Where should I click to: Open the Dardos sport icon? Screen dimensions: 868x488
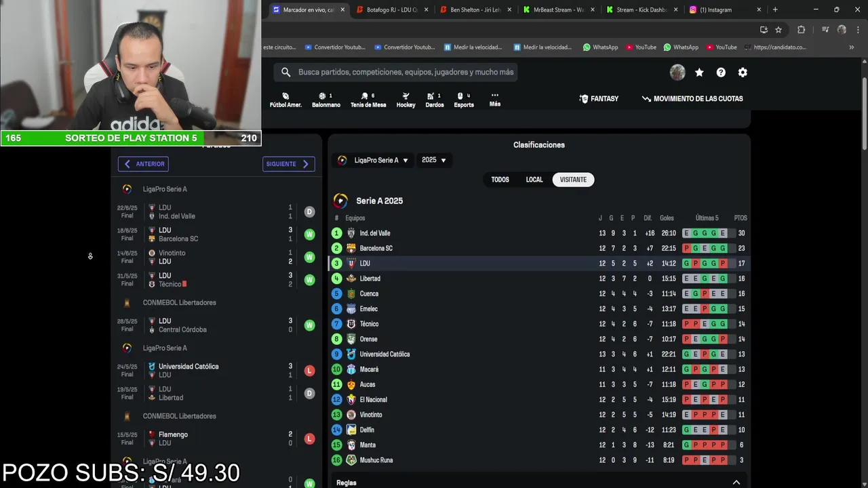tap(434, 100)
